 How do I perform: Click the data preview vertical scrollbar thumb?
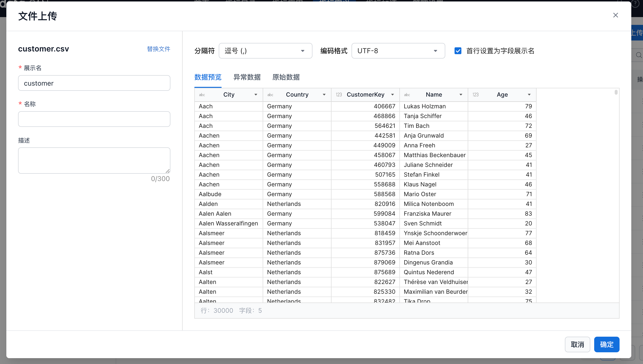pos(616,92)
